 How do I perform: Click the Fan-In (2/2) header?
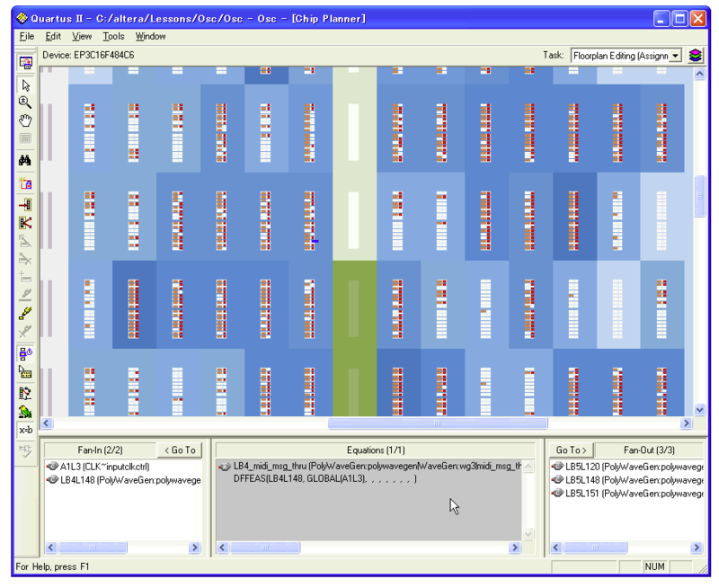point(100,450)
